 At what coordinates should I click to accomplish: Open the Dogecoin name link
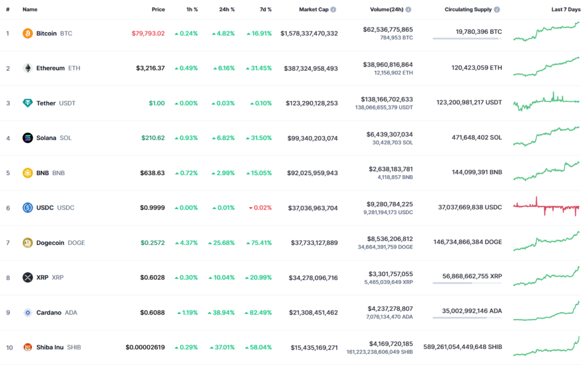[x=51, y=243]
